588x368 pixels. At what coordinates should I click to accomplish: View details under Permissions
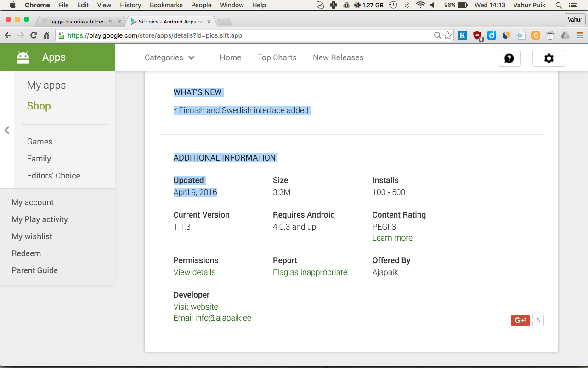(194, 272)
